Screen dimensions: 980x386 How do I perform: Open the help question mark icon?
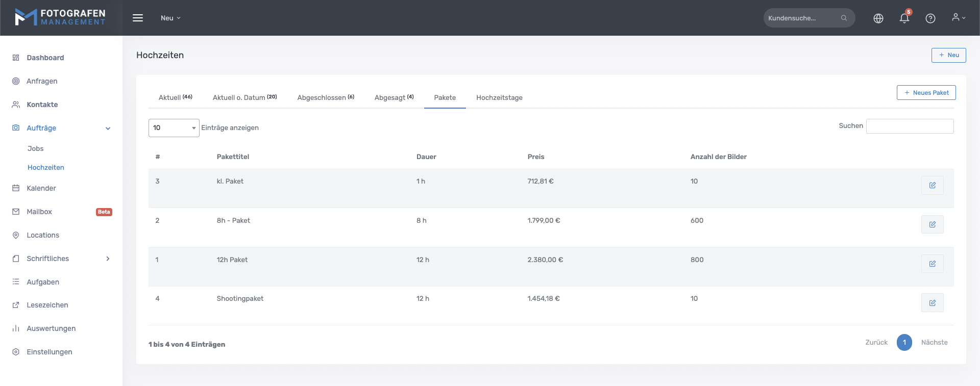[930, 18]
